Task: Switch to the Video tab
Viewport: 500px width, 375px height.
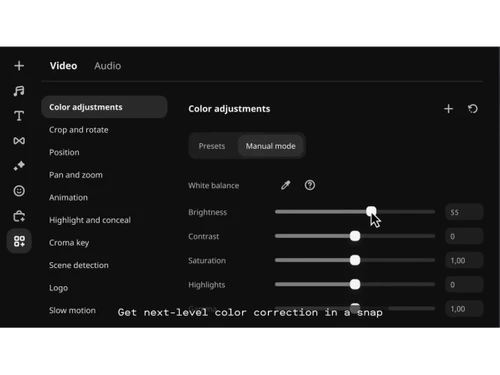Action: pos(63,66)
